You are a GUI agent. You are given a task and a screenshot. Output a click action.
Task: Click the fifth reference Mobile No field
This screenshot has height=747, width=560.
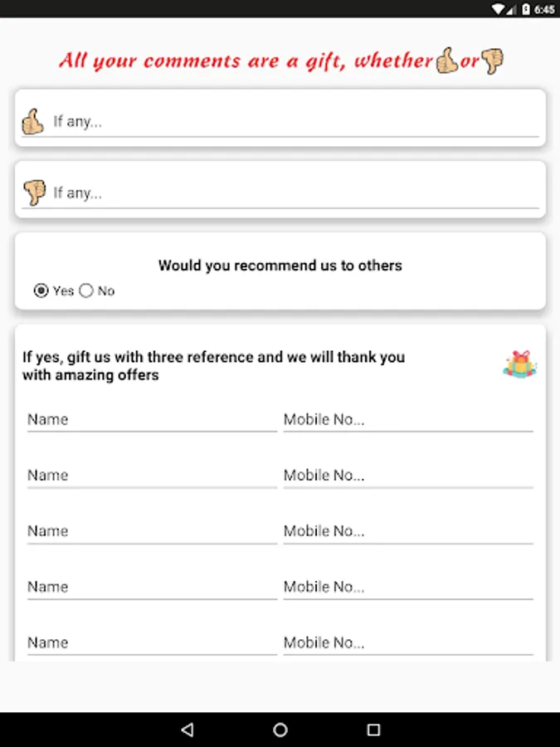(407, 642)
